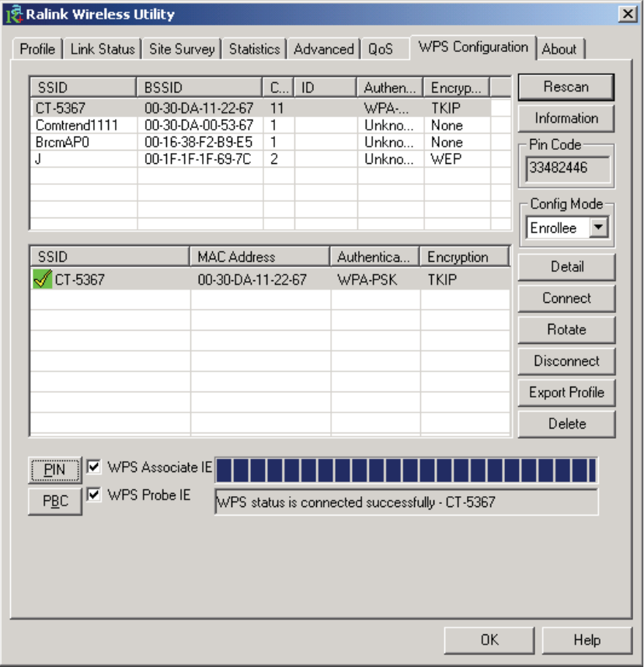644x667 pixels.
Task: Switch to the Advanced tab
Action: (323, 49)
